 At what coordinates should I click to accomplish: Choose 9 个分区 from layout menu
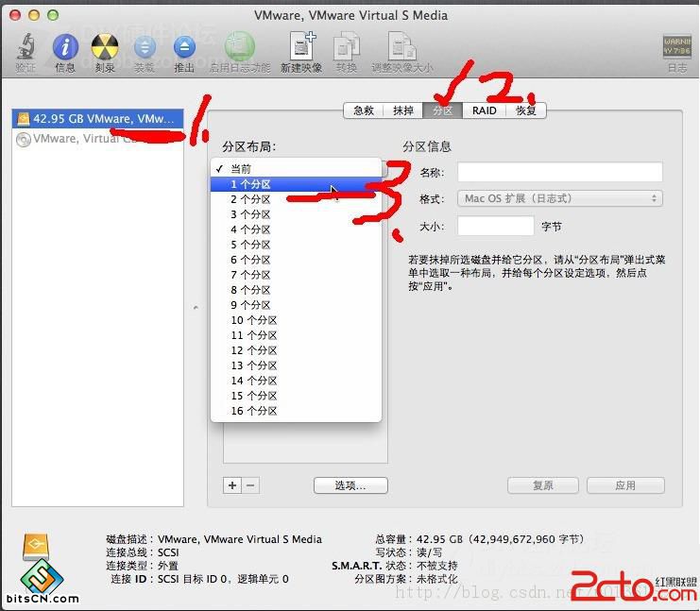296,305
